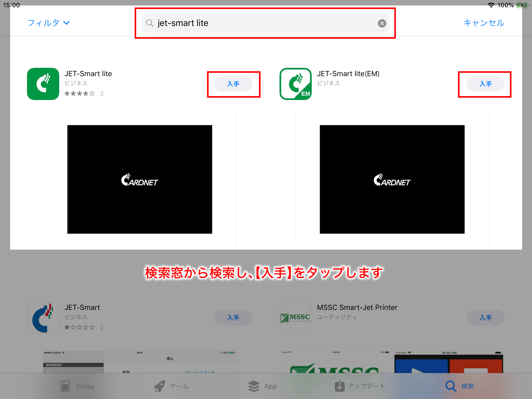The image size is (532, 399).
Task: Tap 入手 for JET-Smart
Action: click(x=233, y=318)
